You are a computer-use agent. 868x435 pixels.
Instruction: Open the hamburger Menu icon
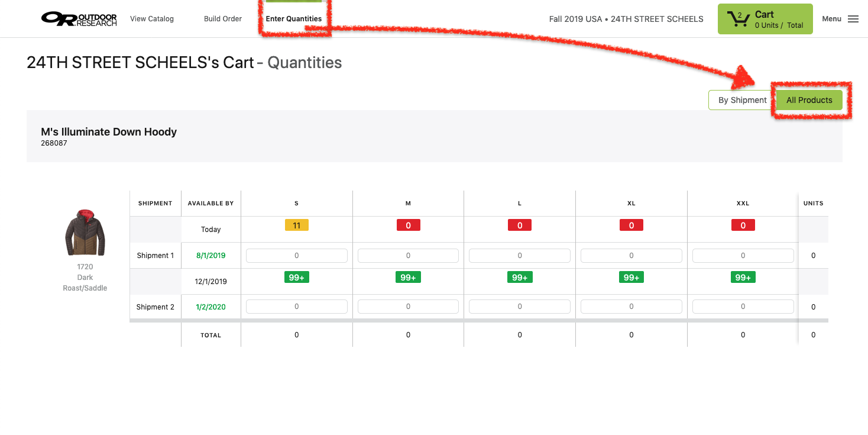point(853,19)
